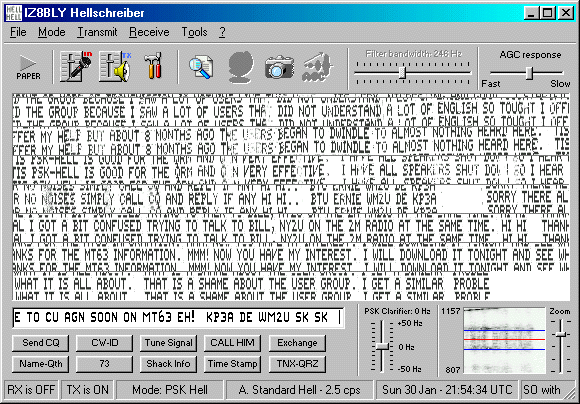The image size is (580, 404).
Task: Click the Name-Qth button
Action: tap(41, 364)
